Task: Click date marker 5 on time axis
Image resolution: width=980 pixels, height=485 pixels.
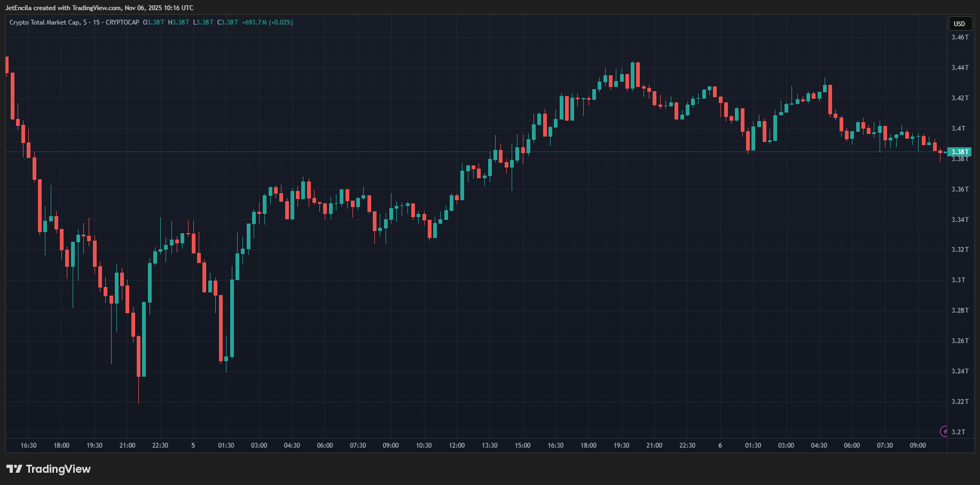Action: pos(193,446)
